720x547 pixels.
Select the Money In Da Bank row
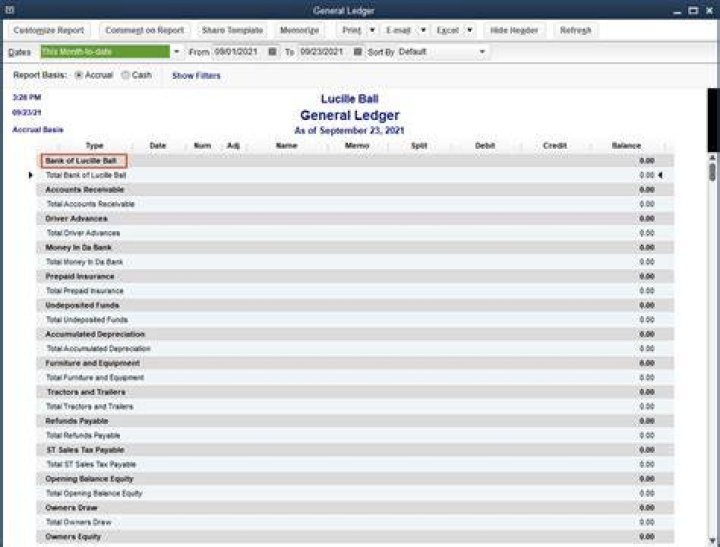(x=355, y=248)
